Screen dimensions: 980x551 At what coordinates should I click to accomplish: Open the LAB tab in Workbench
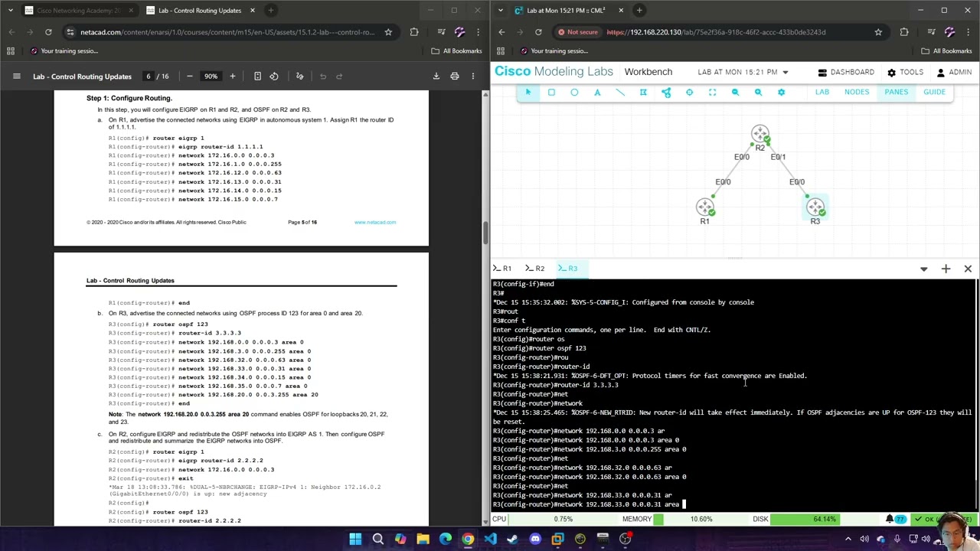tap(822, 92)
